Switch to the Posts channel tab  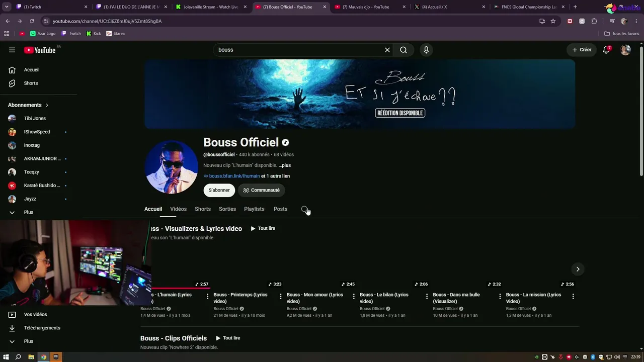[280, 209]
